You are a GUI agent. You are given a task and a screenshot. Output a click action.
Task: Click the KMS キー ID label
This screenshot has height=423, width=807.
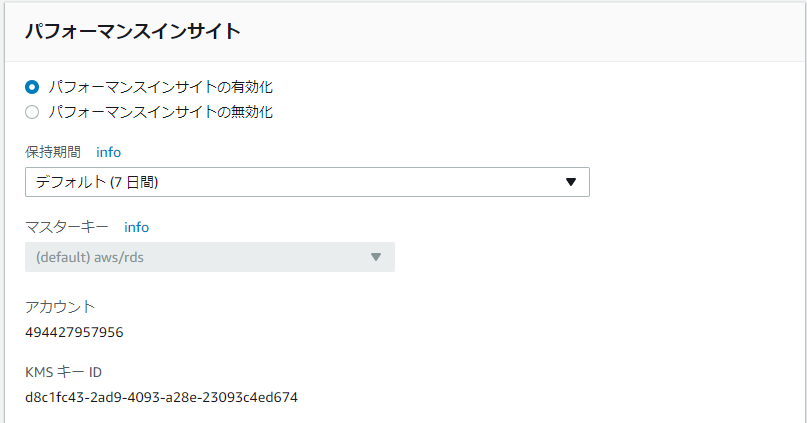pos(63,372)
